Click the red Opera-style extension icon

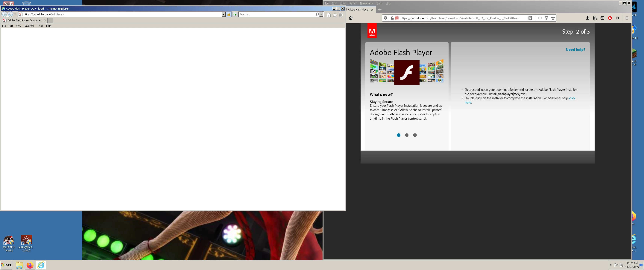click(610, 18)
